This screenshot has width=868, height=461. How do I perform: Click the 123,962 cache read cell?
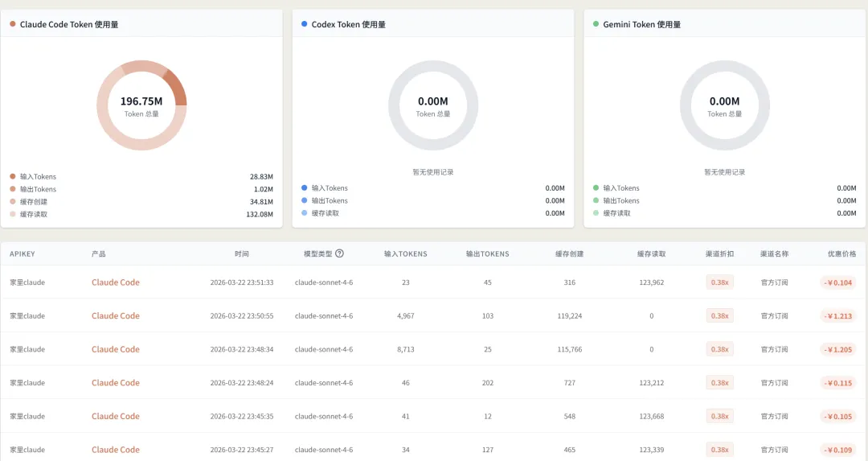tap(652, 282)
